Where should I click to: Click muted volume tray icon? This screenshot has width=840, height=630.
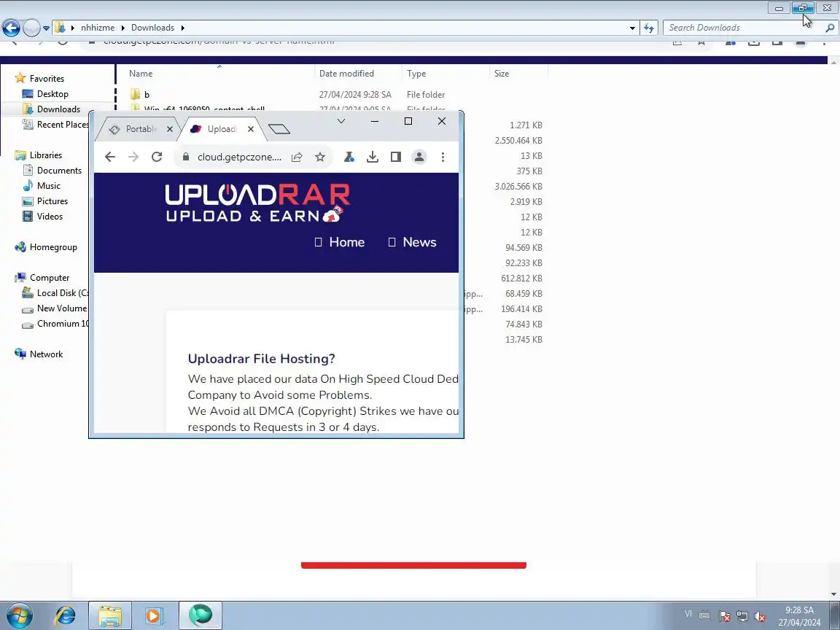759,616
